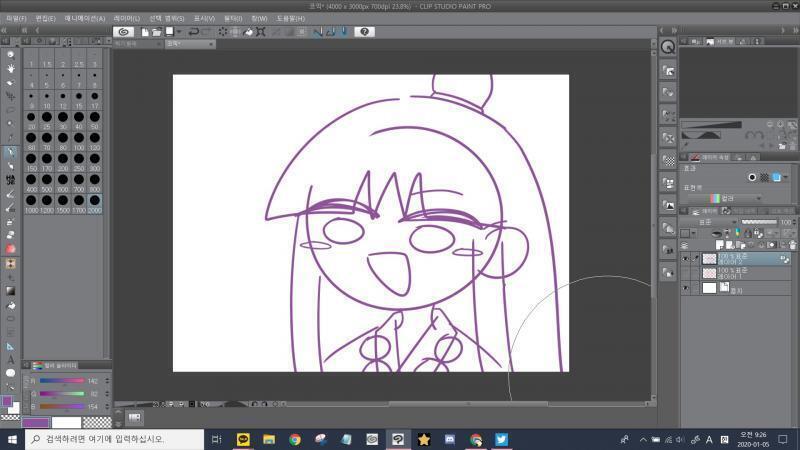Select the Gradient tool

click(x=10, y=291)
